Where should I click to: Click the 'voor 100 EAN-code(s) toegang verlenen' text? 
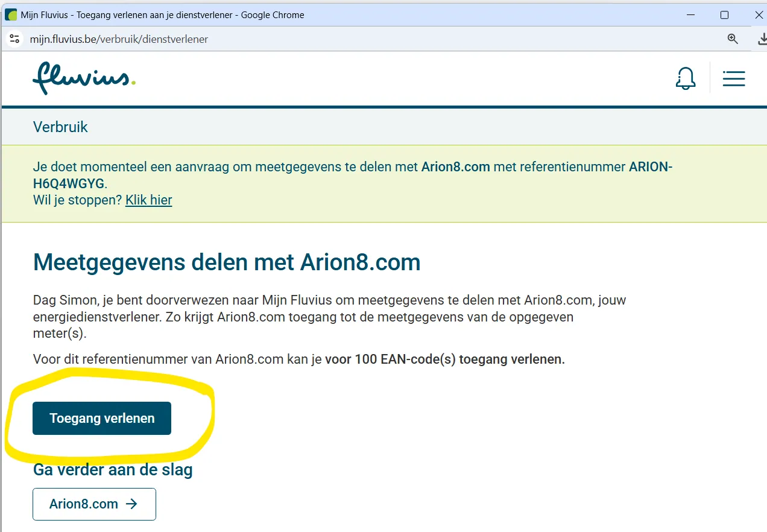pos(445,359)
